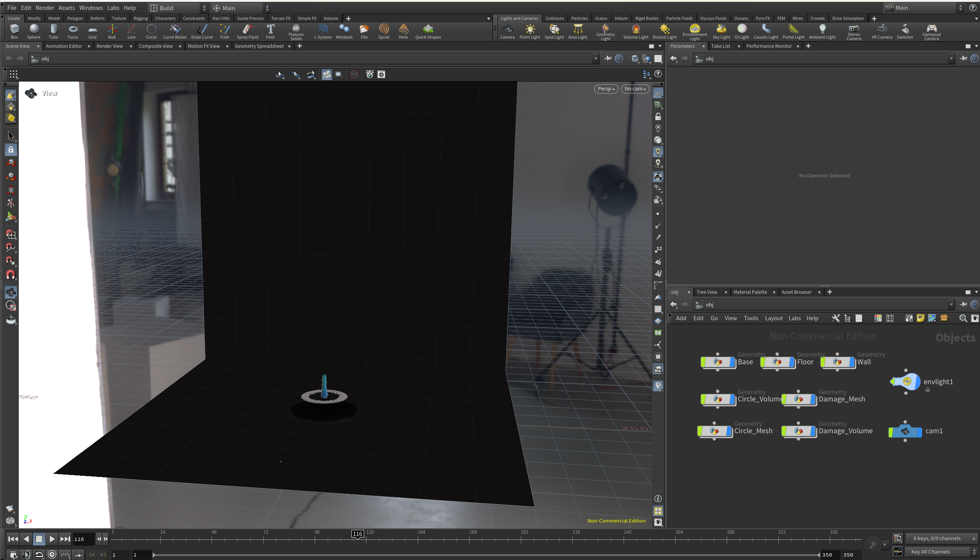Screen dimensions: 980x560
Task: Switch to the Geometry Spreadsheet tab
Action: click(259, 46)
